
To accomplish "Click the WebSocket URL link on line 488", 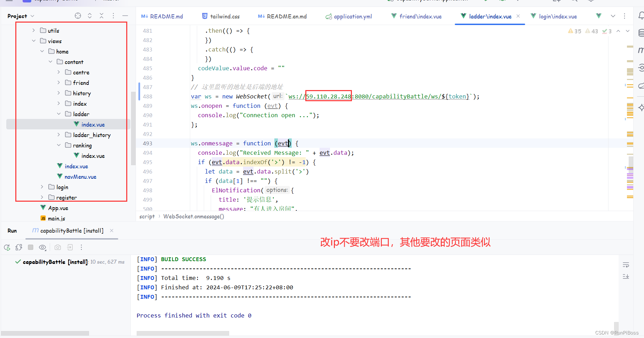I will click(379, 96).
